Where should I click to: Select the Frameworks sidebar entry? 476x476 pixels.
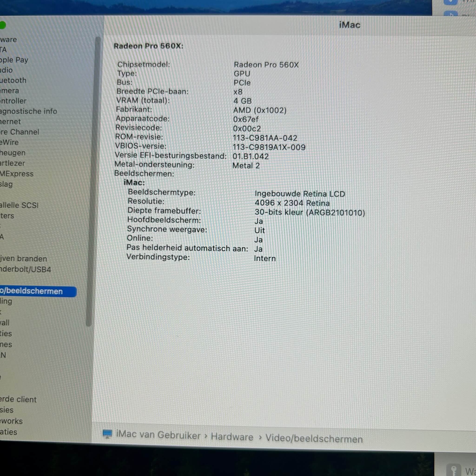coord(11,421)
